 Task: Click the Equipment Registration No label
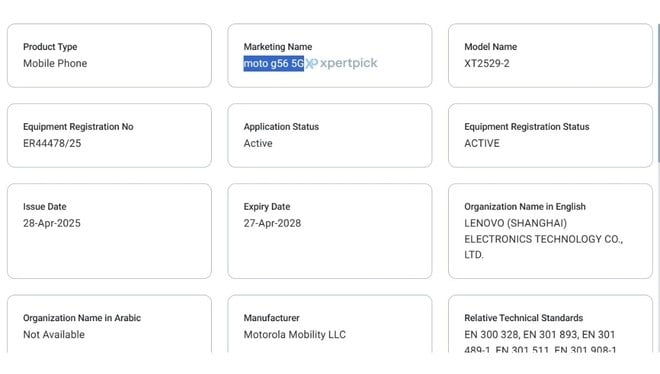[x=78, y=127]
